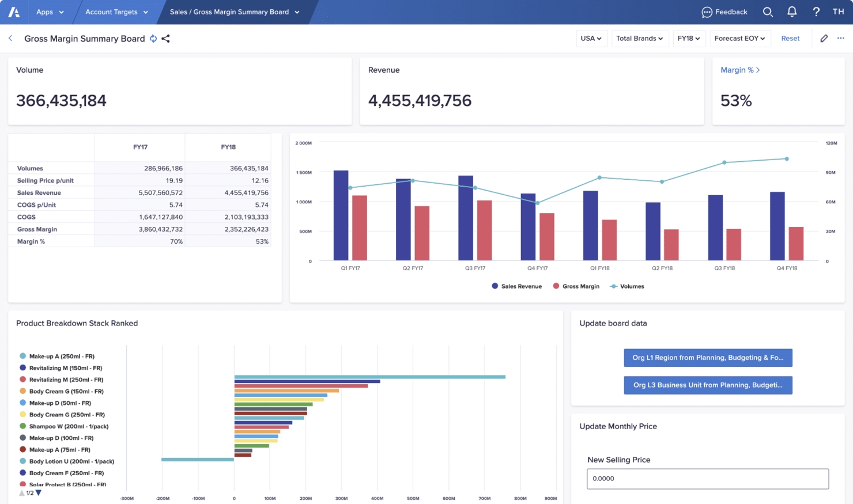Toggle Gross Margin legend in chart
The image size is (853, 504).
coord(576,286)
